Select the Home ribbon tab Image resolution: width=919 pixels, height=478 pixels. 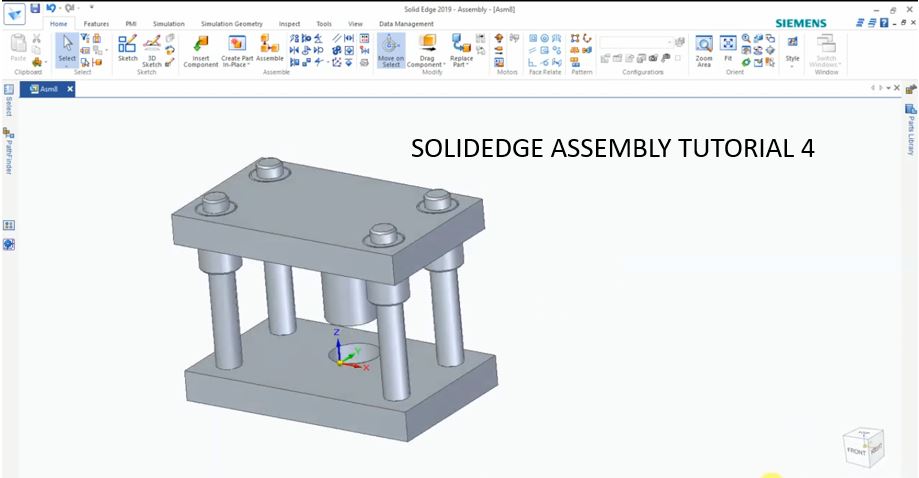pos(59,24)
